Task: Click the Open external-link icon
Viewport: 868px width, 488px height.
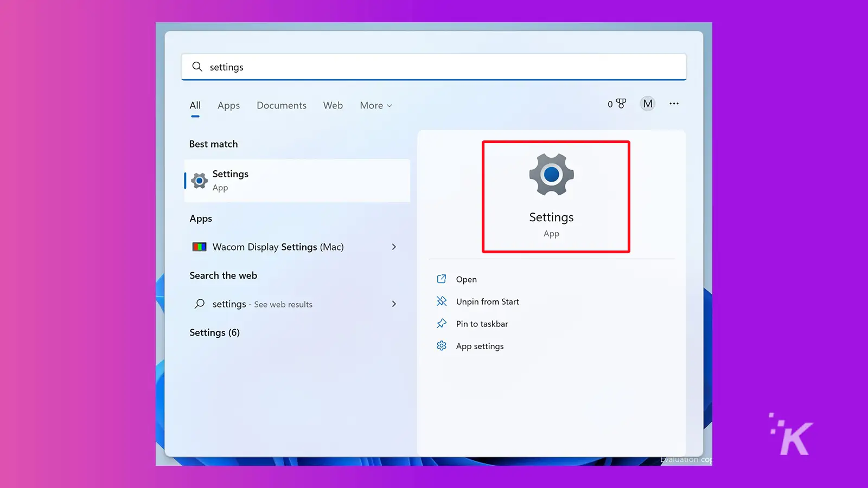Action: [x=442, y=279]
